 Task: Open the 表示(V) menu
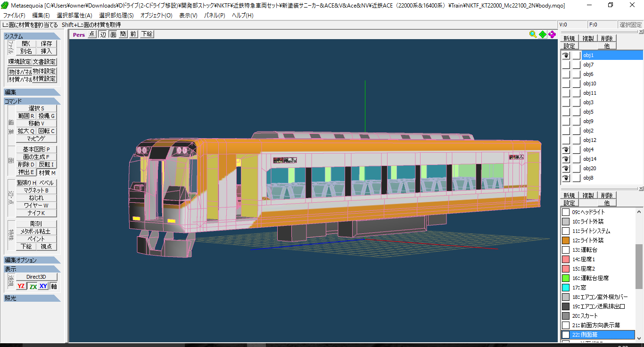188,15
